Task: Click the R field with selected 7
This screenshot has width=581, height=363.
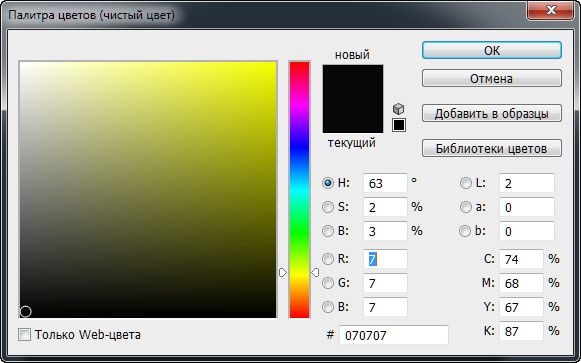Action: pos(385,259)
